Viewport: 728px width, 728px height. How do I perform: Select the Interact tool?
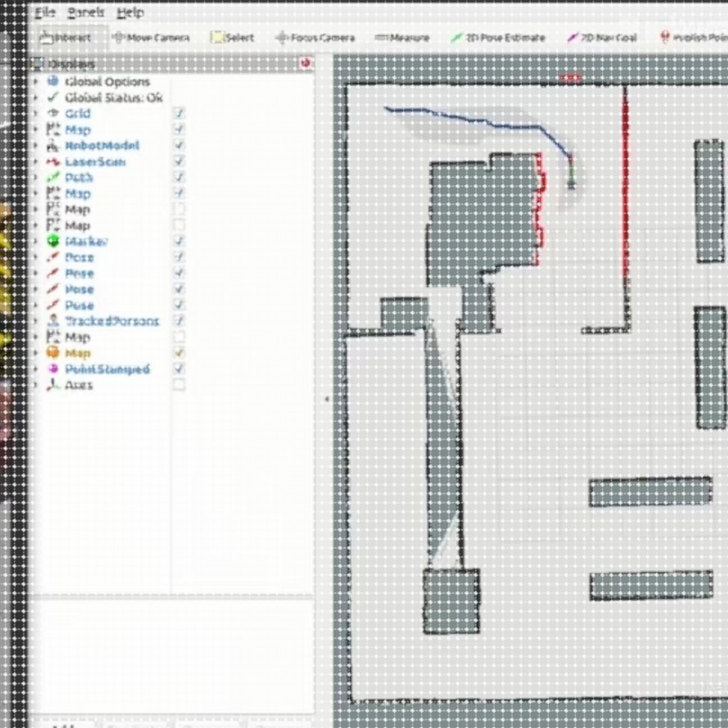click(x=66, y=38)
